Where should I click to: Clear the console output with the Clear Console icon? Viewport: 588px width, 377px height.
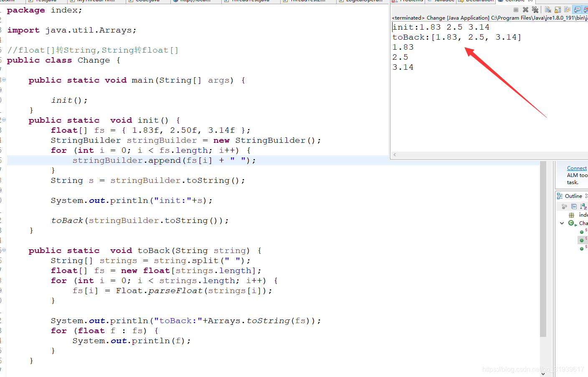click(x=548, y=10)
